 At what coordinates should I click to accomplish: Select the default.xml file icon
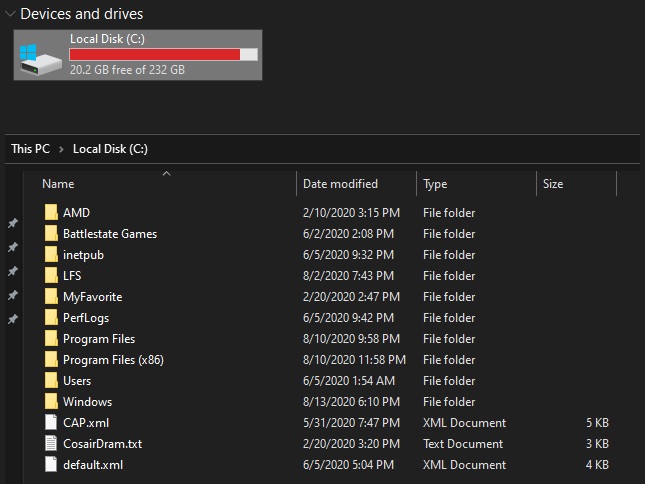tap(51, 465)
